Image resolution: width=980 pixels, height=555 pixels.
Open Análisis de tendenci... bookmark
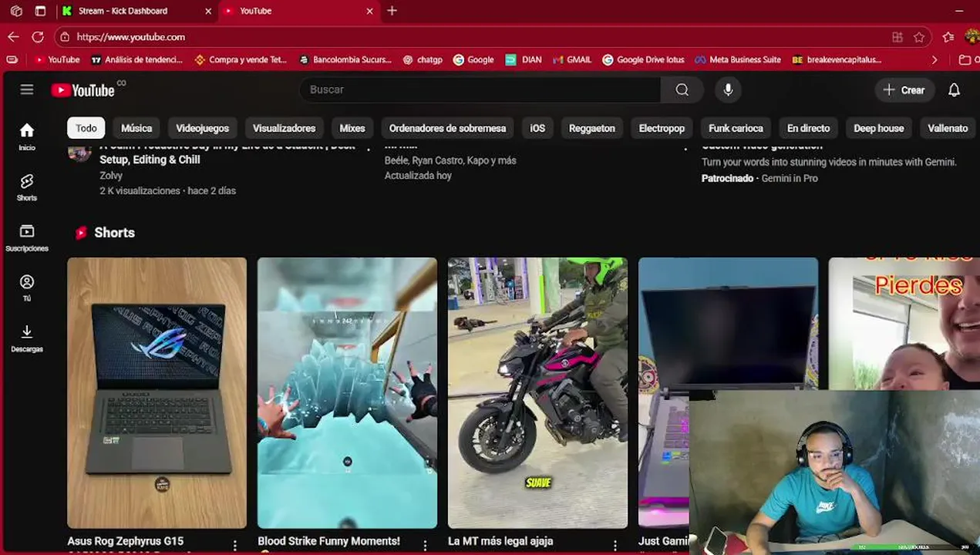pyautogui.click(x=136, y=59)
